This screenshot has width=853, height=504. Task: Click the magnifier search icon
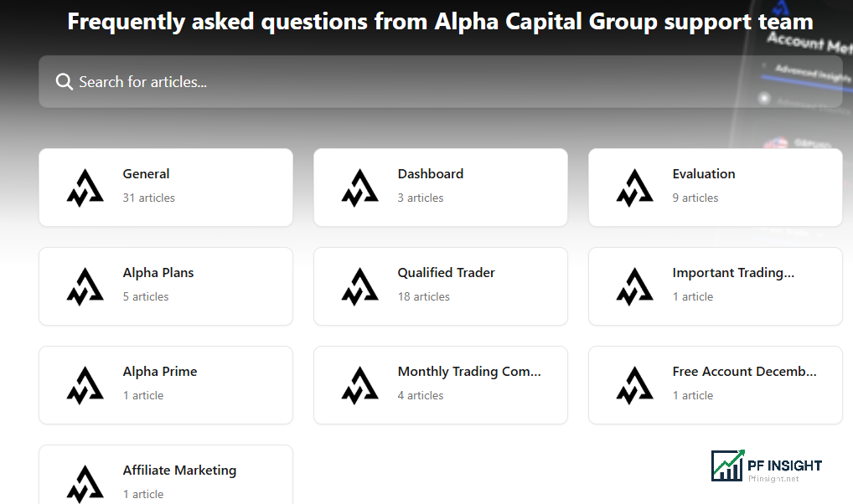(x=65, y=81)
